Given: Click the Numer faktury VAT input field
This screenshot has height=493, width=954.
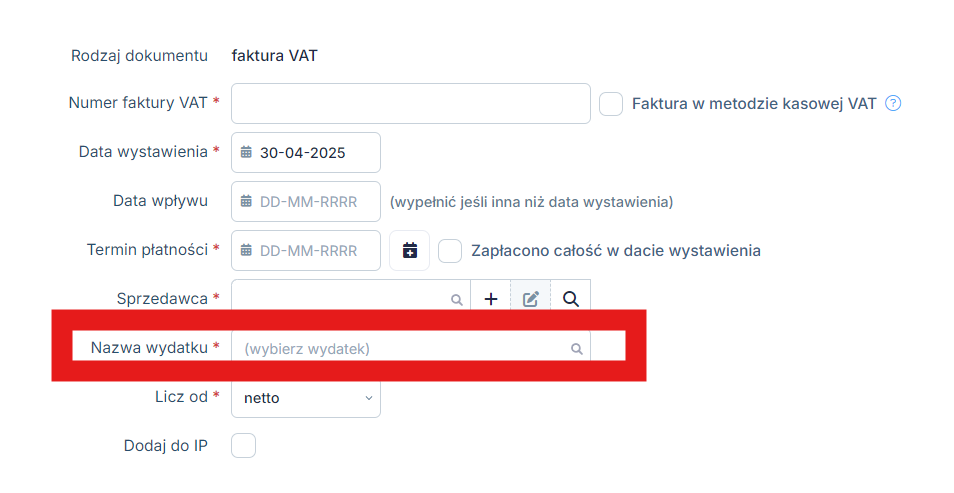Looking at the screenshot, I should [411, 103].
